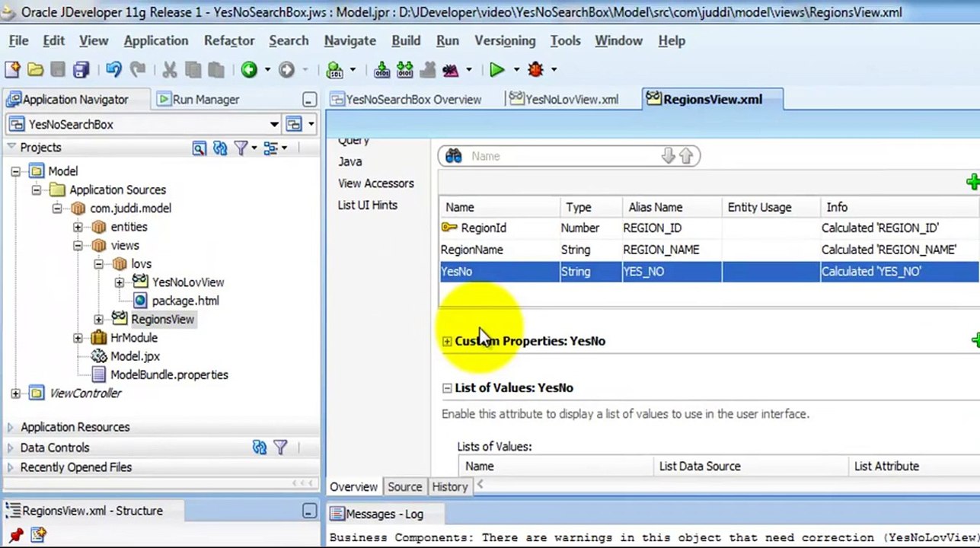Viewport: 980px width, 548px height.
Task: Click the Redo arrow icon
Action: coord(138,70)
